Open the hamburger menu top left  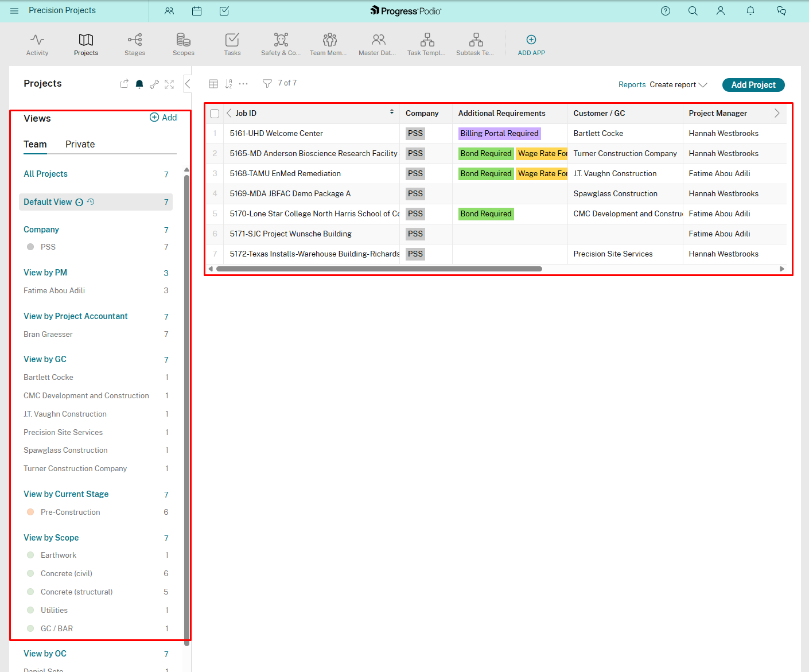(x=14, y=10)
